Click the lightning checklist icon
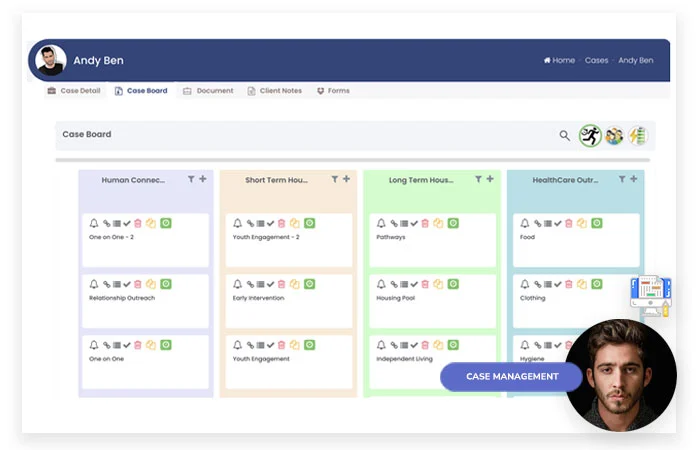 [638, 136]
